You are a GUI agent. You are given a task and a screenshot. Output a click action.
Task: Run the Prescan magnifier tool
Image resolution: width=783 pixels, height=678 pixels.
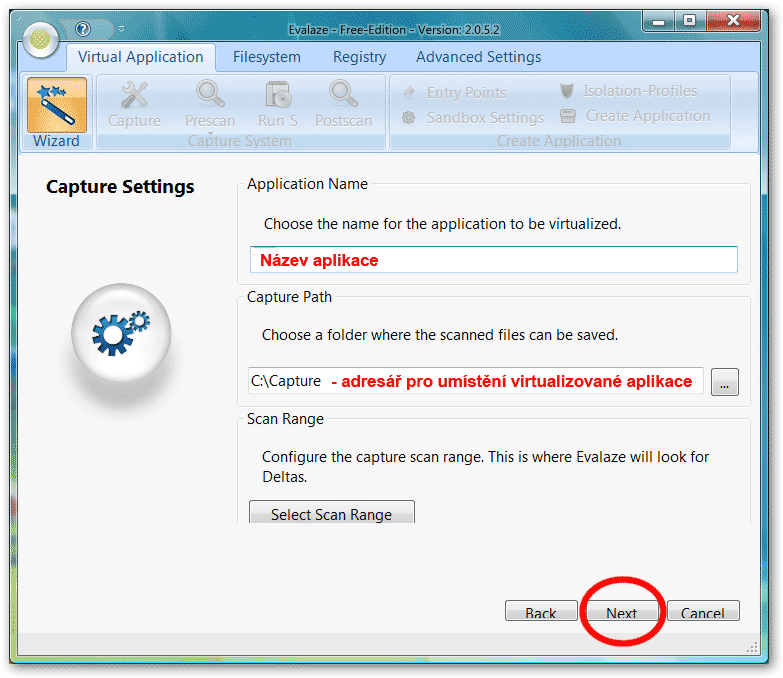click(x=210, y=105)
